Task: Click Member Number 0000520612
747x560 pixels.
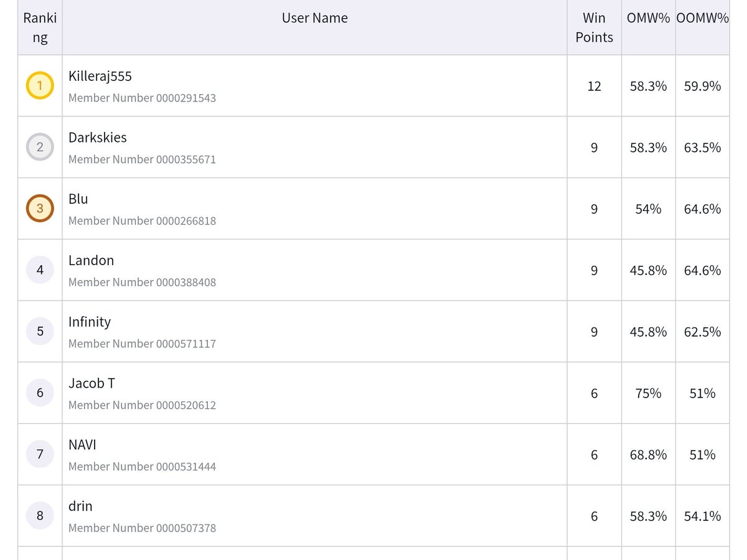Action: pos(142,405)
